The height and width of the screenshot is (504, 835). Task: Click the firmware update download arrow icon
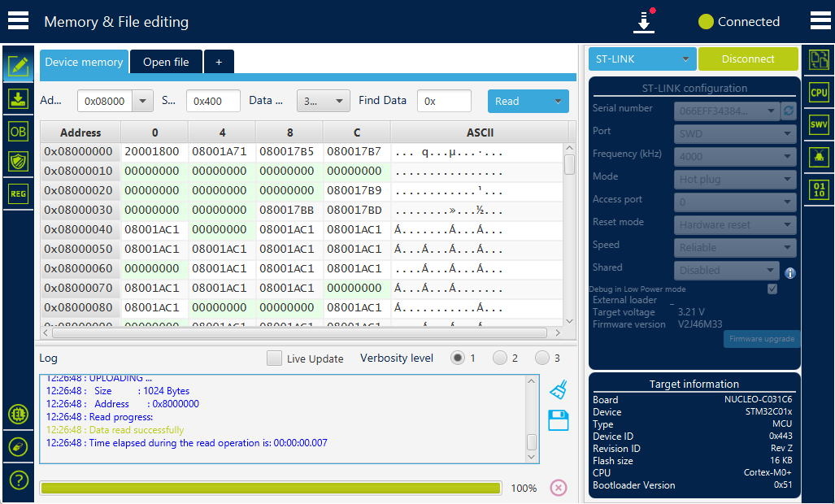pos(645,22)
